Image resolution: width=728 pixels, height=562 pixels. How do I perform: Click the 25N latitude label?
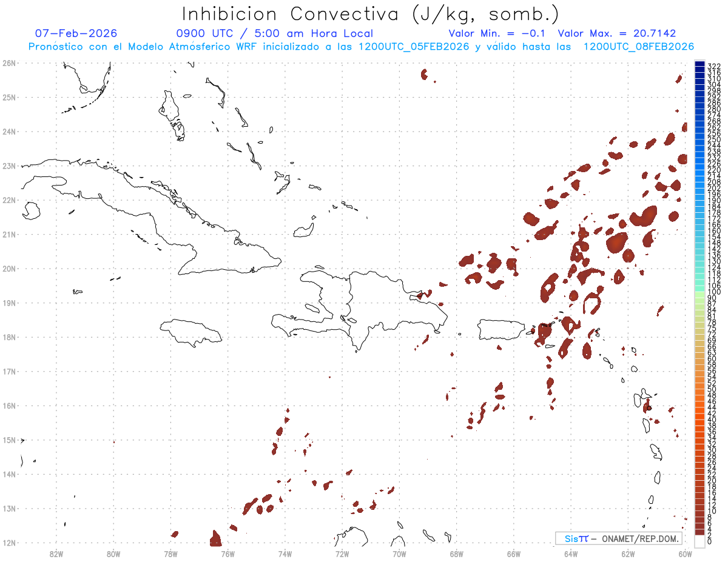click(9, 97)
